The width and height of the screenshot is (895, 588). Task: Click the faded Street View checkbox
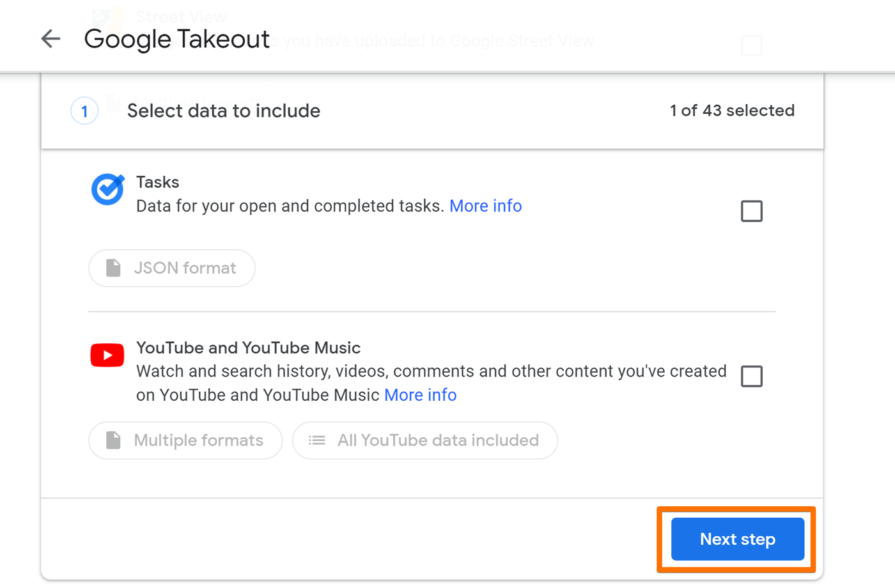coord(751,45)
